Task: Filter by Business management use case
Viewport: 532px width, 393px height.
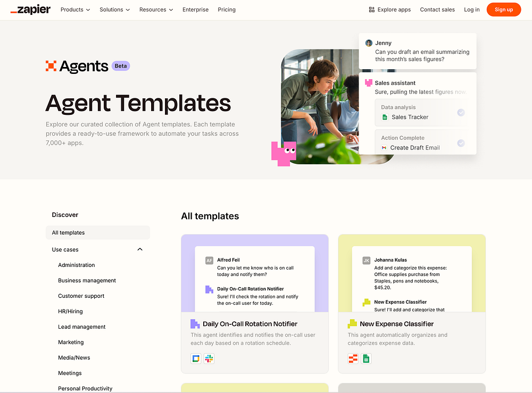Action: [87, 280]
